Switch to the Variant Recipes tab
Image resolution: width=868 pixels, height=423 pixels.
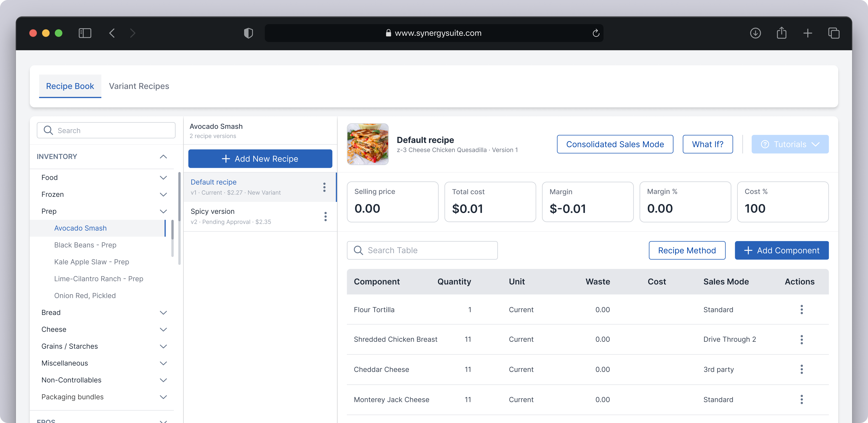[139, 86]
